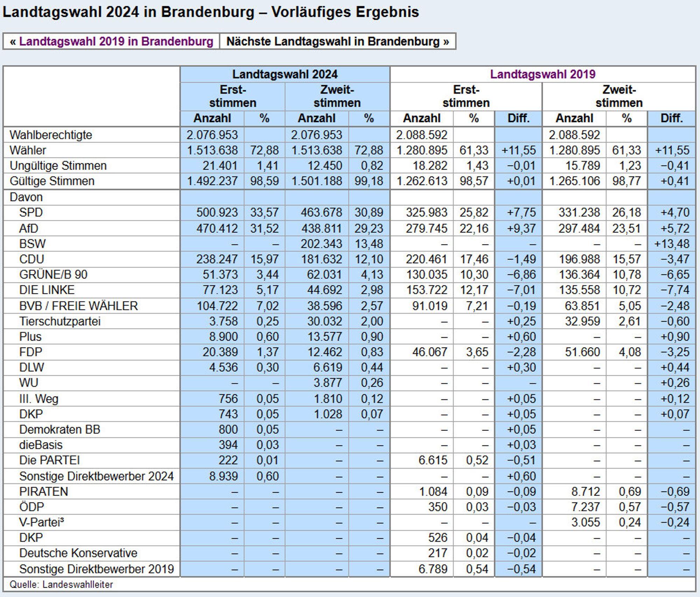
Task: Select the Landtagswahl 2024 column header
Action: coord(285,74)
